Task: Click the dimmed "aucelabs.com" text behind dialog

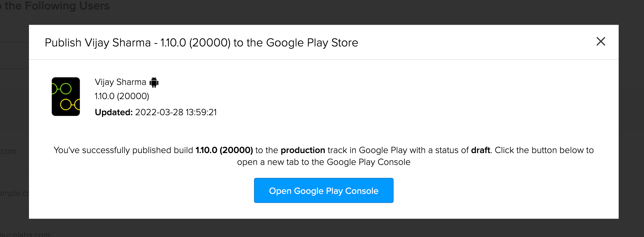Action: pyautogui.click(x=25, y=234)
